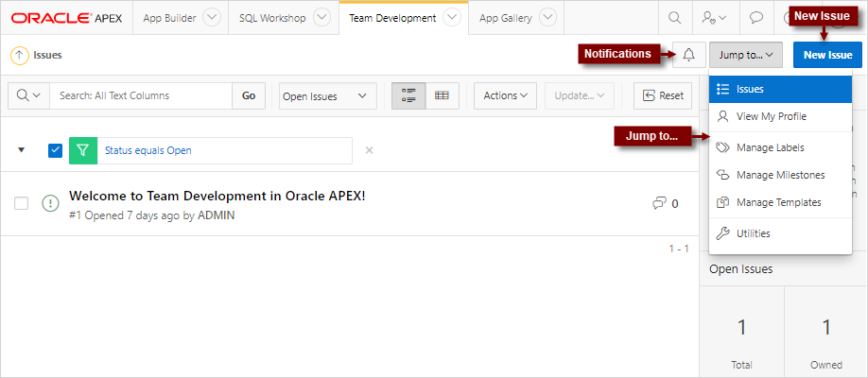Click the comments bubble icon on issue #1

659,204
